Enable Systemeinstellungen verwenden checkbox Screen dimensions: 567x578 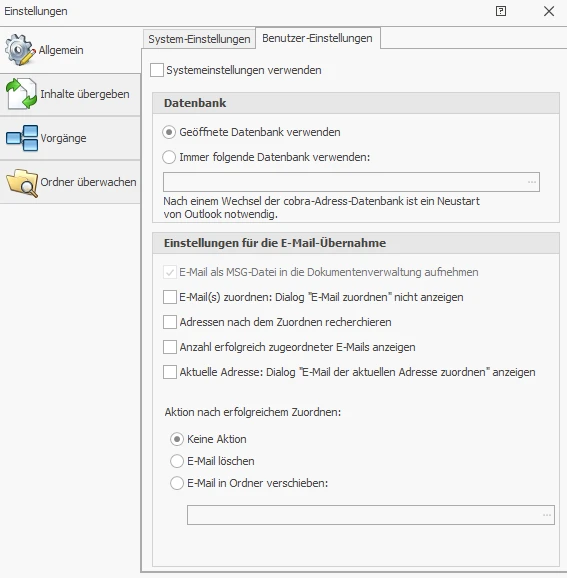(x=157, y=70)
